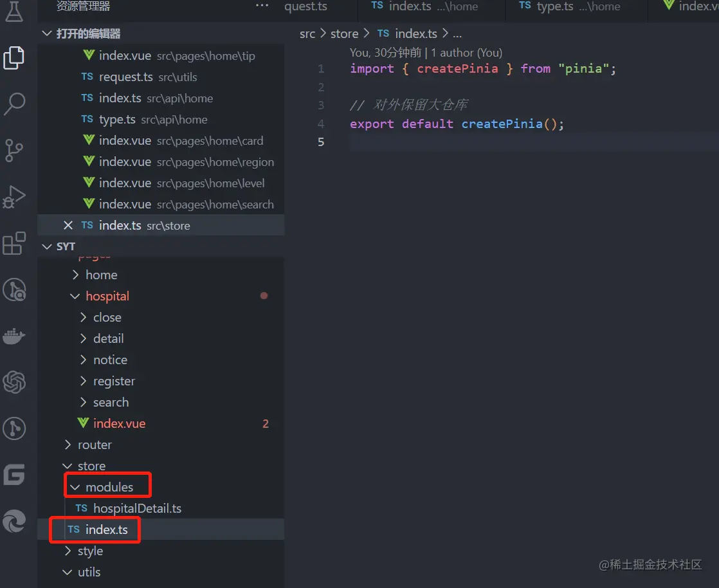The image size is (719, 588).
Task: Expand the register folder
Action: tap(83, 381)
